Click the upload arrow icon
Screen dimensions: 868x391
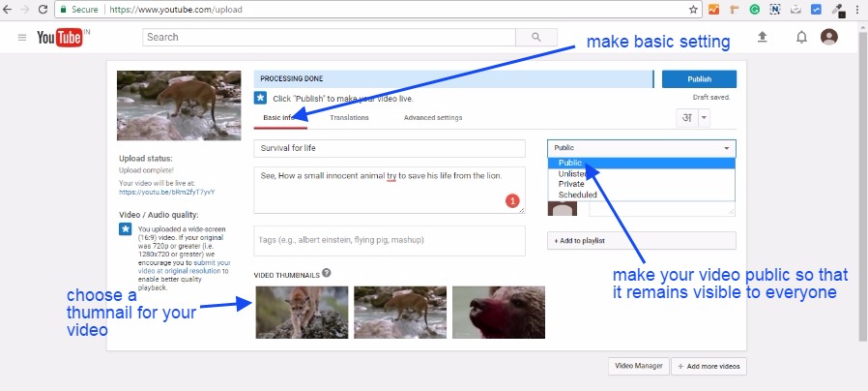tap(762, 37)
